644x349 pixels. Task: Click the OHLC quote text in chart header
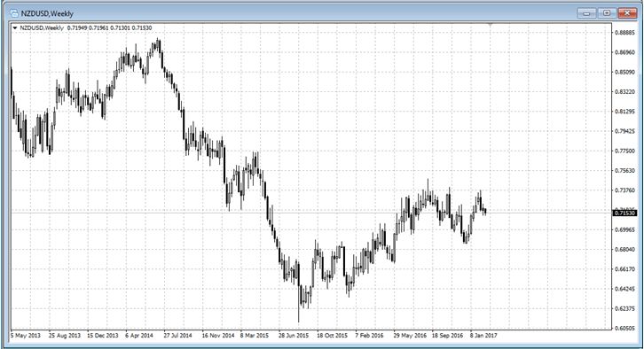(x=109, y=27)
